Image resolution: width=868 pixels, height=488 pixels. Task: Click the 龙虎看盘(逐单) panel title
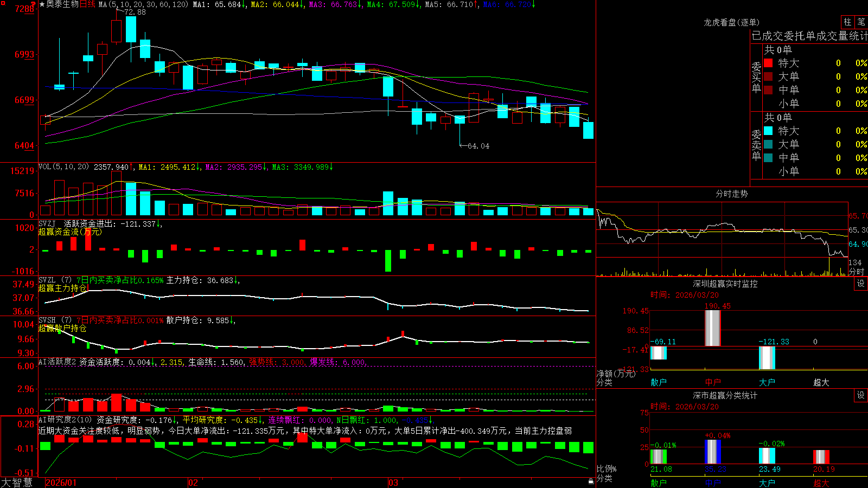pos(732,22)
